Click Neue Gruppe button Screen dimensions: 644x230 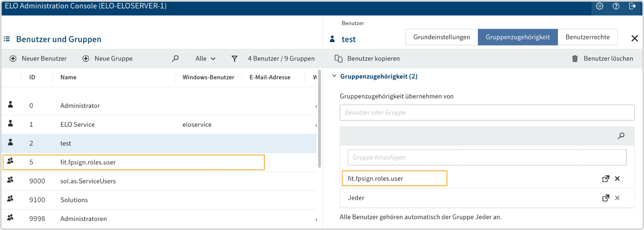(108, 59)
